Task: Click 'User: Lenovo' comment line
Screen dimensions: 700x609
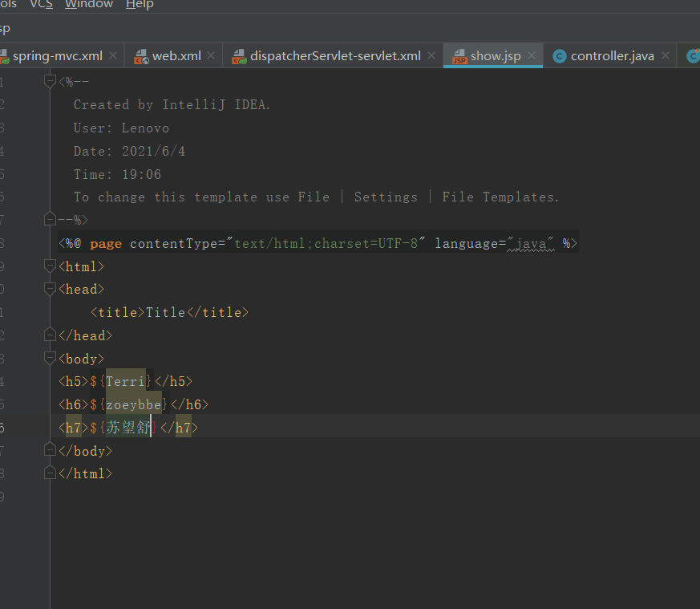Action: pyautogui.click(x=121, y=128)
